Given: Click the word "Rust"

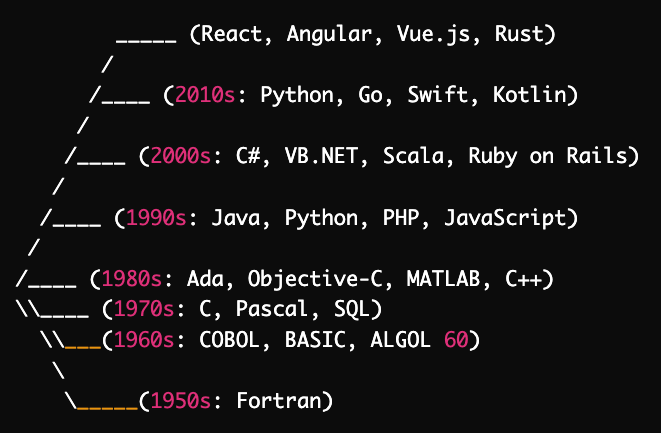Looking at the screenshot, I should [519, 34].
